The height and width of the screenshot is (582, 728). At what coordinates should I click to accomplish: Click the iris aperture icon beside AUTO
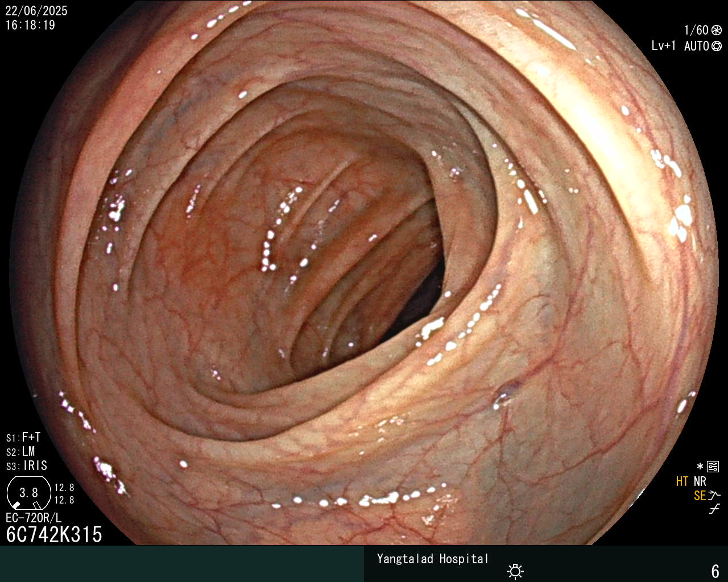pos(717,46)
